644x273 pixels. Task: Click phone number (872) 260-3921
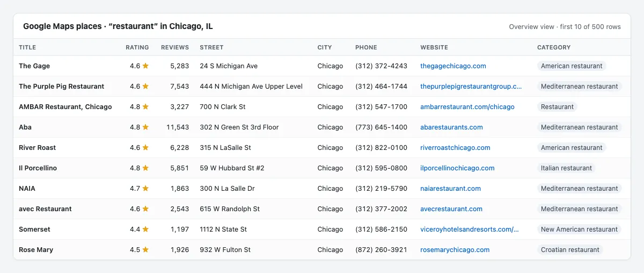[x=381, y=250]
